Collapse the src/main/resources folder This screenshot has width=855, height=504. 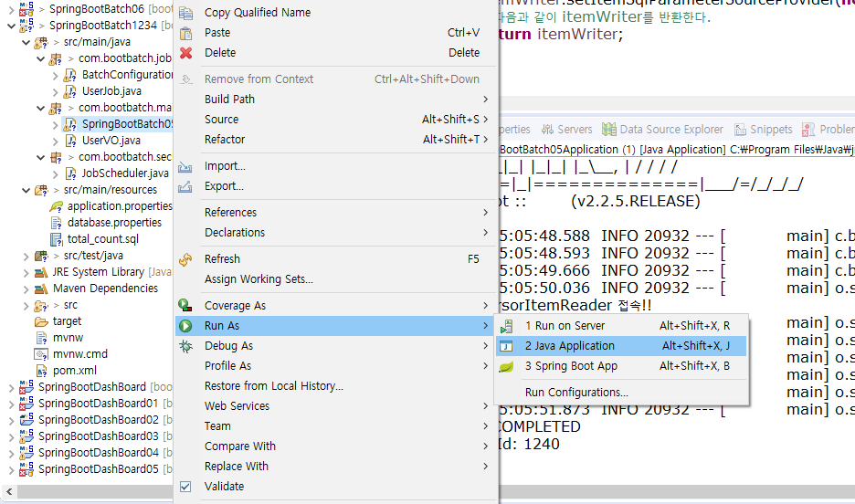click(x=26, y=190)
